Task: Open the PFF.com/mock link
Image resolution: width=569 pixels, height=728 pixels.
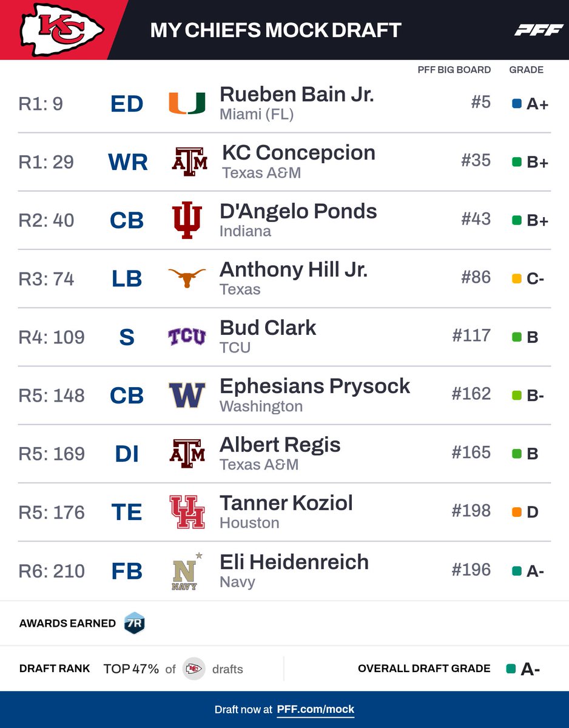Action: (x=315, y=709)
